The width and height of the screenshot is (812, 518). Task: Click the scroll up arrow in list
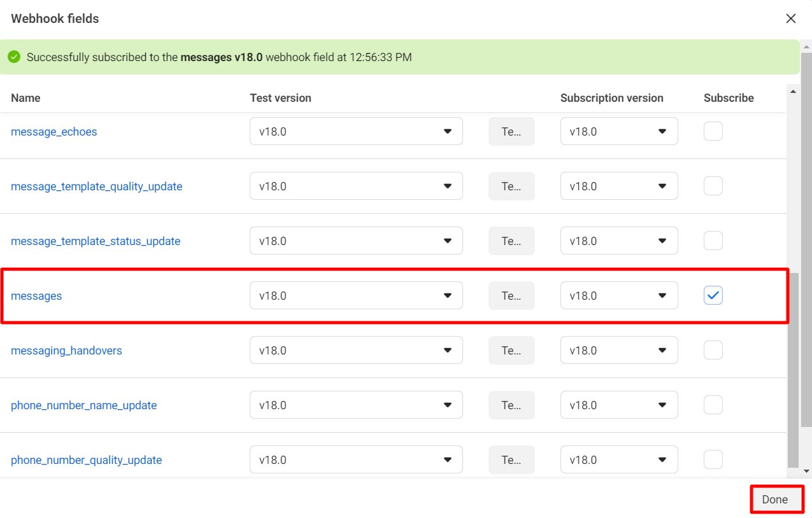[793, 92]
